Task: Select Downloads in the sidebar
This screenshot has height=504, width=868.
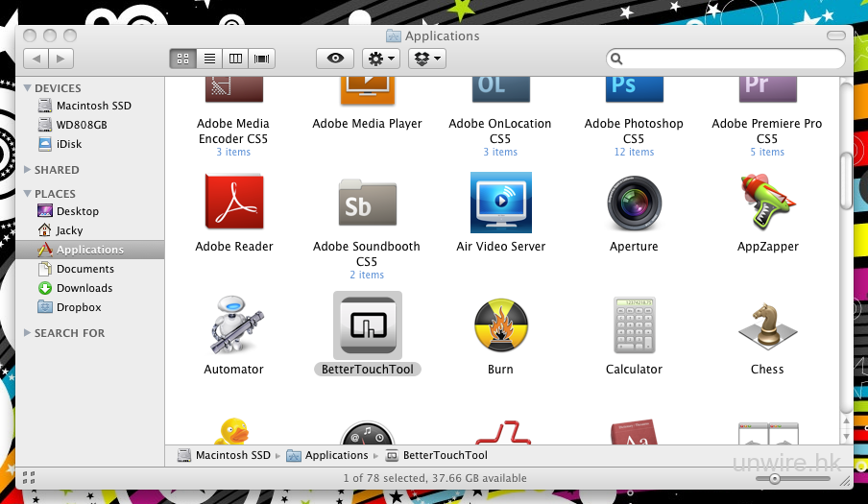Action: 84,288
